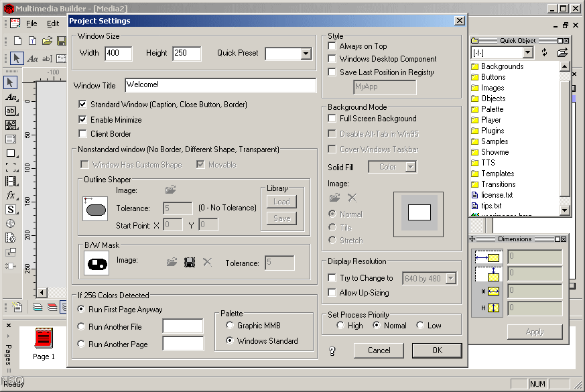The width and height of the screenshot is (585, 392).
Task: Select Run Another File option
Action: (x=82, y=328)
